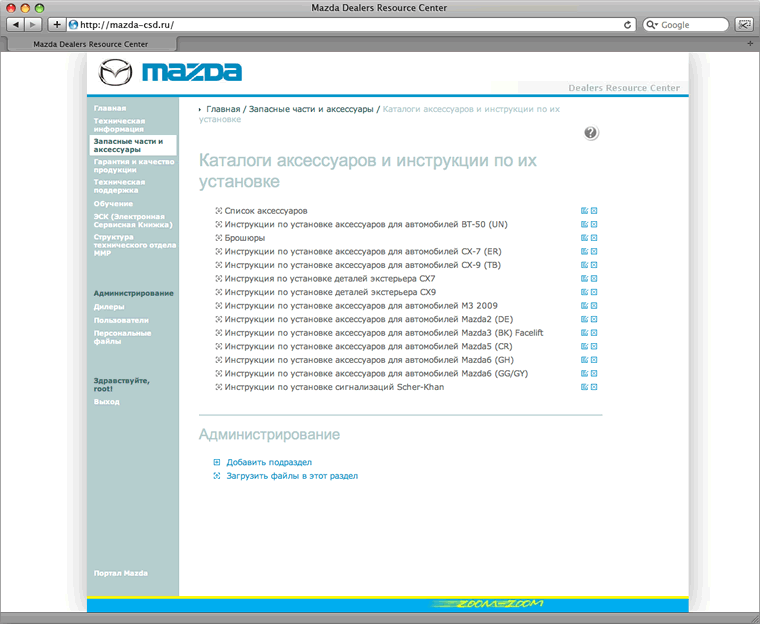
Task: Click edit icon for Брошюры row
Action: (x=584, y=238)
